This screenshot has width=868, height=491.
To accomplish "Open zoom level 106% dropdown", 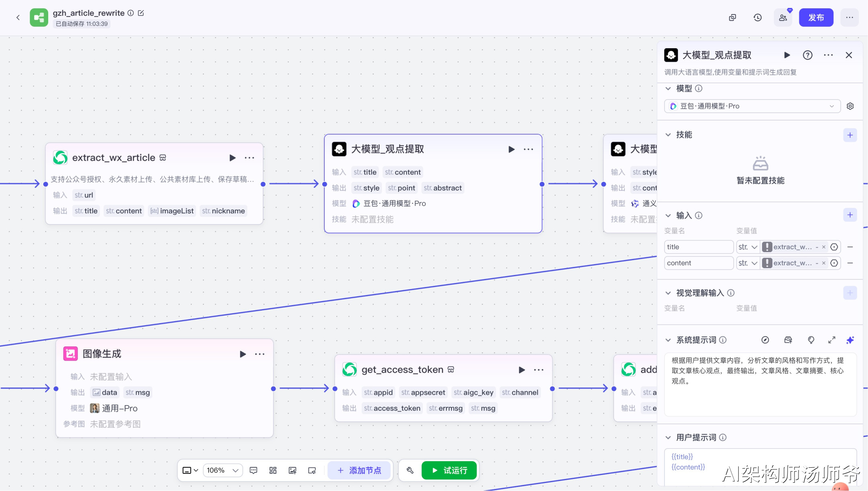I will [x=223, y=470].
